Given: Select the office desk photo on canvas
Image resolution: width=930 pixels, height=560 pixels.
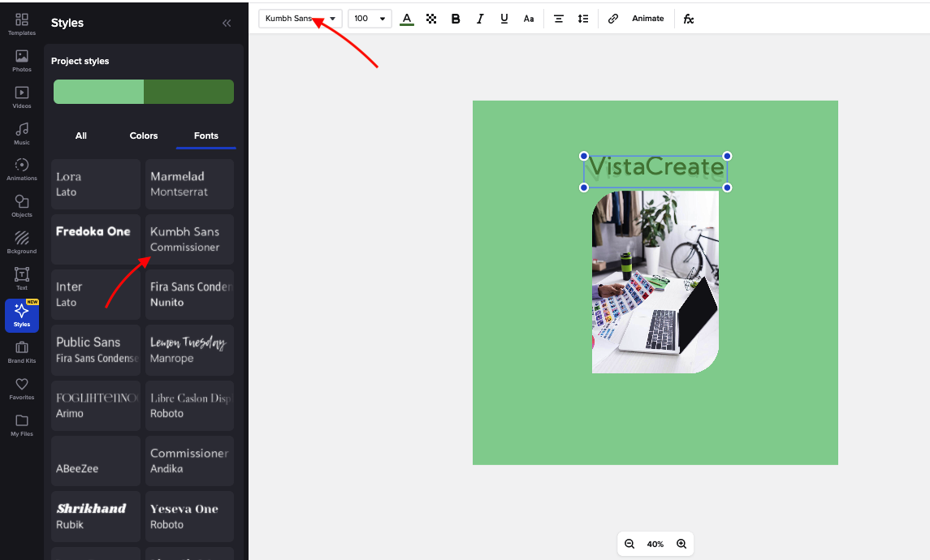Looking at the screenshot, I should (655, 282).
